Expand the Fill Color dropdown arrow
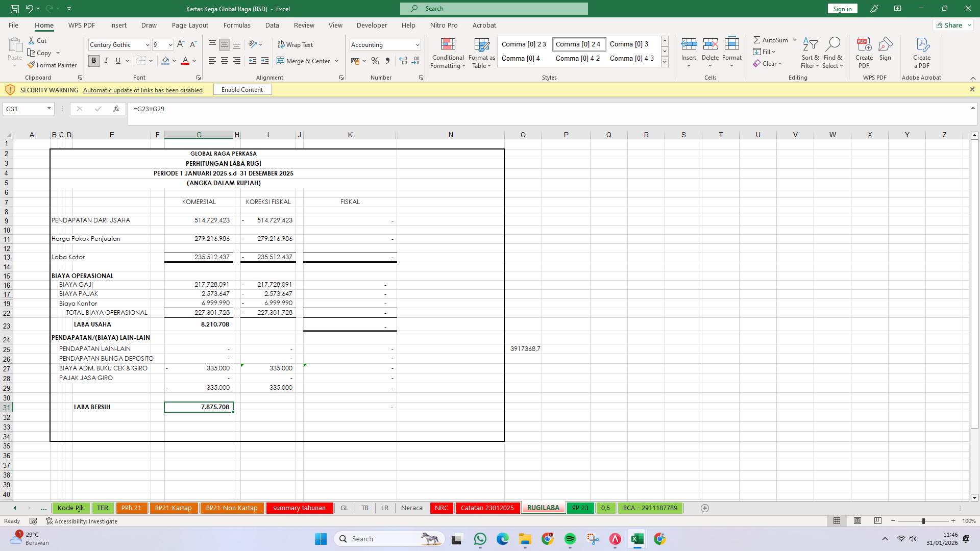Viewport: 980px width, 551px height. pyautogui.click(x=174, y=61)
